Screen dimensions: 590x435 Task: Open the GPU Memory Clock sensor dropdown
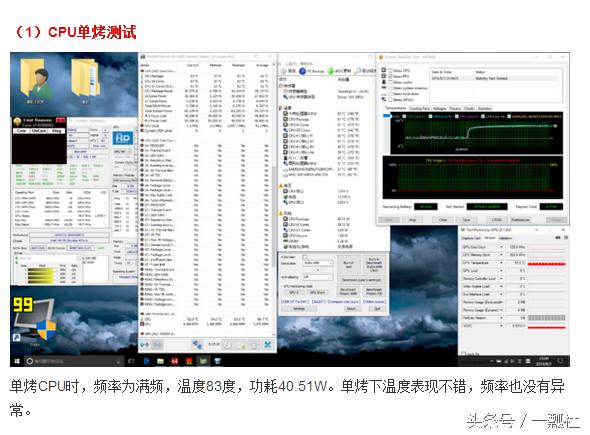(x=501, y=255)
